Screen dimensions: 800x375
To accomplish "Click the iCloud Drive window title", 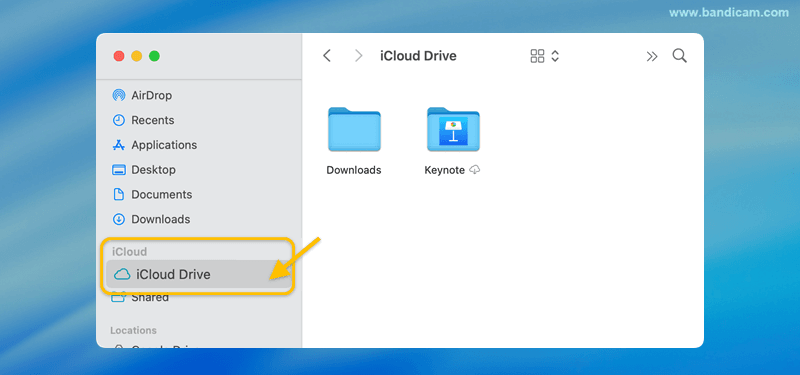I will (x=418, y=56).
